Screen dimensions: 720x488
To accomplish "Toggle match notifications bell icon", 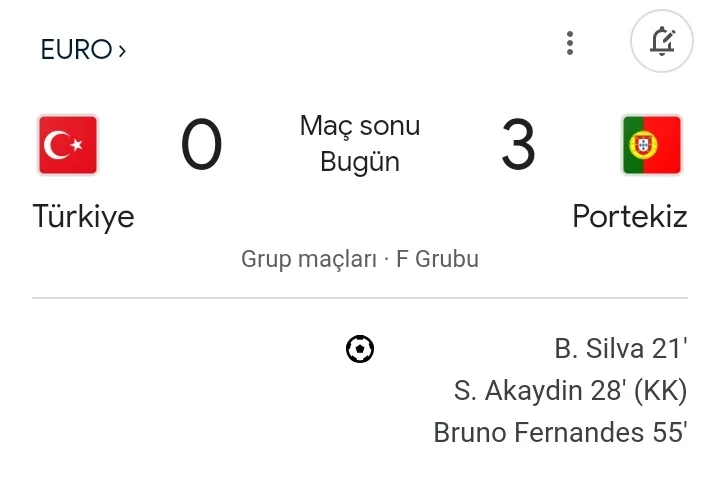I will tap(662, 42).
